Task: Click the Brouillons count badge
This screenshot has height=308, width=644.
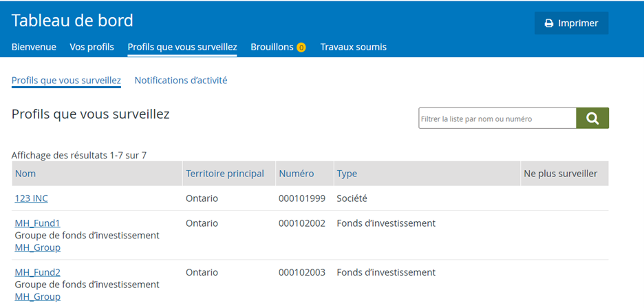Action: click(301, 48)
